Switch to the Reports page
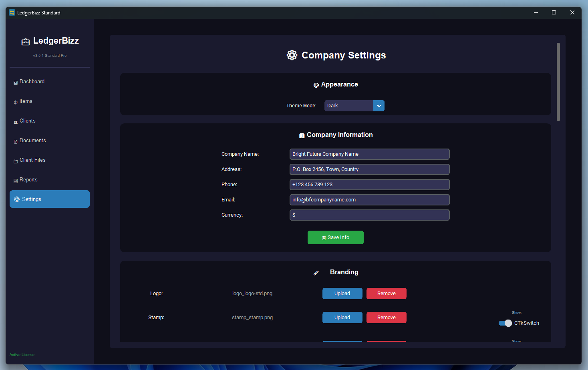This screenshot has height=370, width=588. click(50, 180)
